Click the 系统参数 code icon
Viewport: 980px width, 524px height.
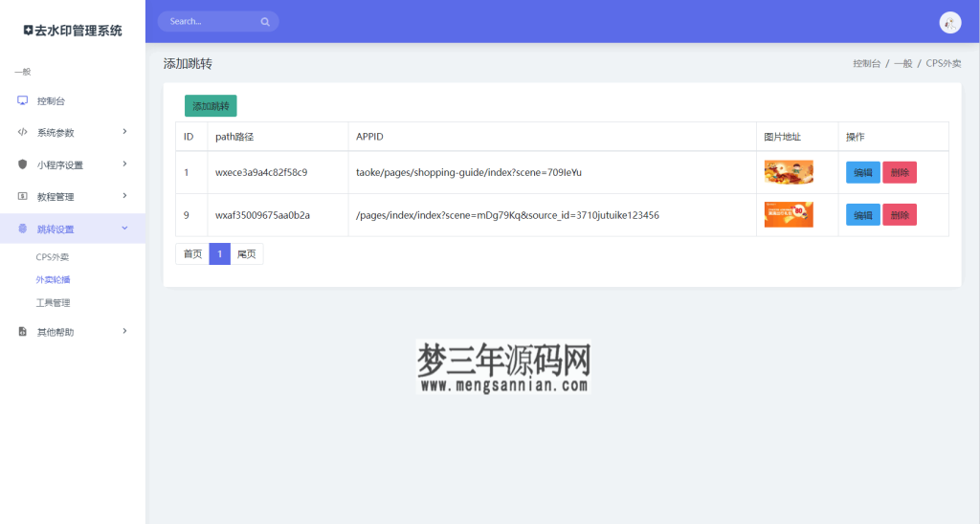pos(23,132)
